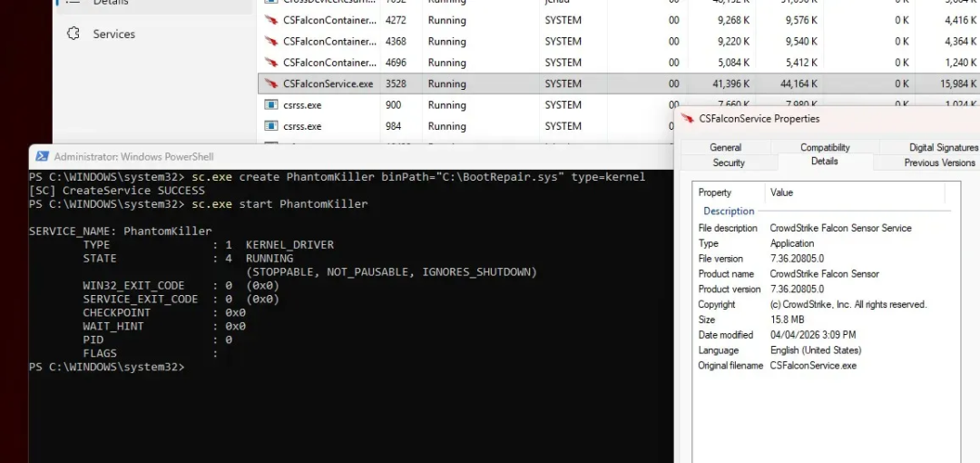
Task: Click 'CrowdStrike Falcon Sensor Service' value
Action: [840, 228]
